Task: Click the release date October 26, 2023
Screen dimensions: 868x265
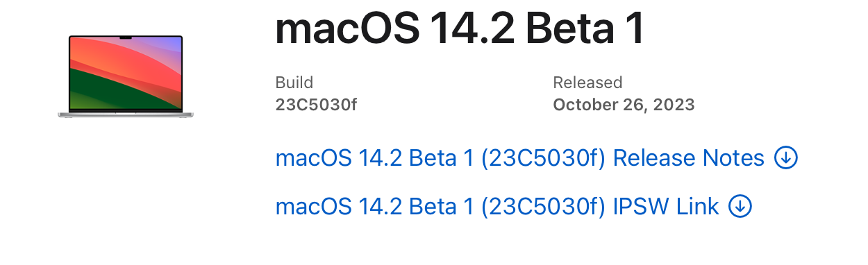Action: (x=624, y=105)
